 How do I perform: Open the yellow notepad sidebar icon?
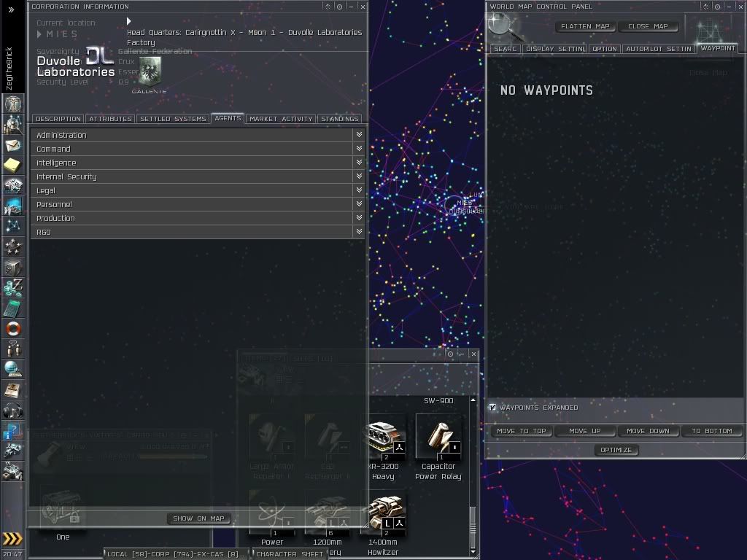coord(13,165)
